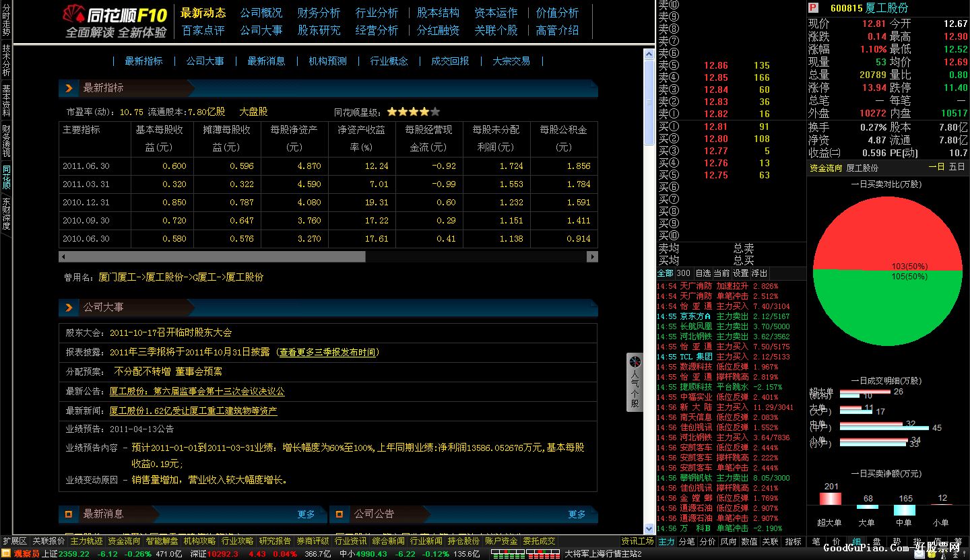970x560 pixels.
Task: Open 更多 in the 最新消息 section
Action: (306, 514)
